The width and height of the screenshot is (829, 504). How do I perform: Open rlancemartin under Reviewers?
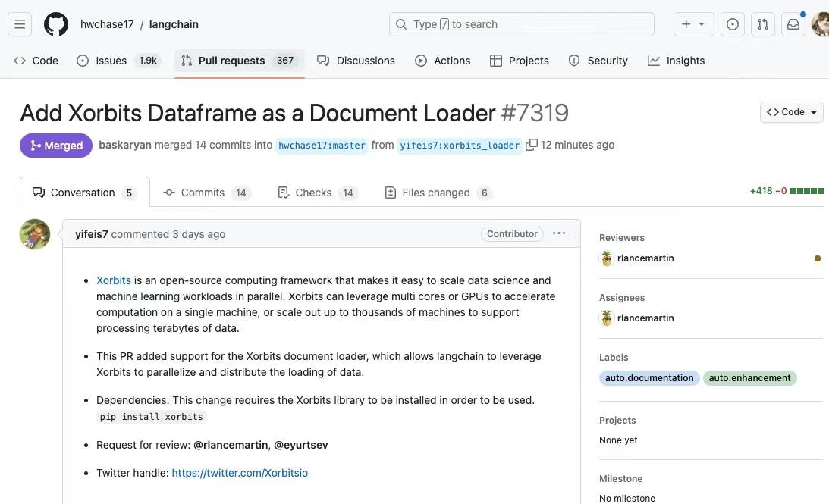click(x=645, y=258)
